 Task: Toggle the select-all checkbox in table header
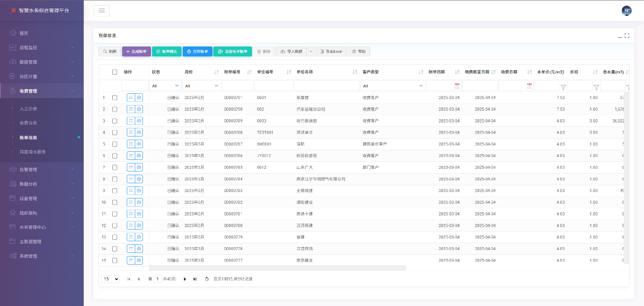coord(115,72)
